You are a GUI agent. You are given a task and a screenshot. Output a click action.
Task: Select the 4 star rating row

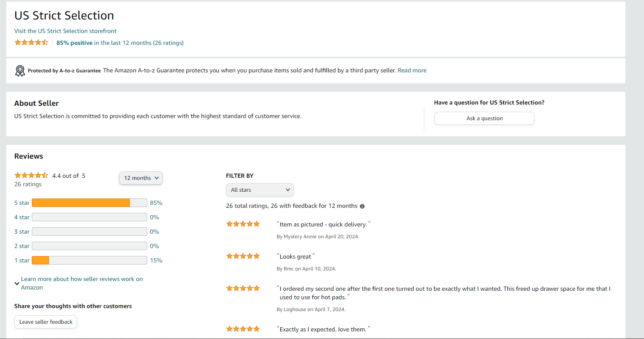pyautogui.click(x=22, y=218)
